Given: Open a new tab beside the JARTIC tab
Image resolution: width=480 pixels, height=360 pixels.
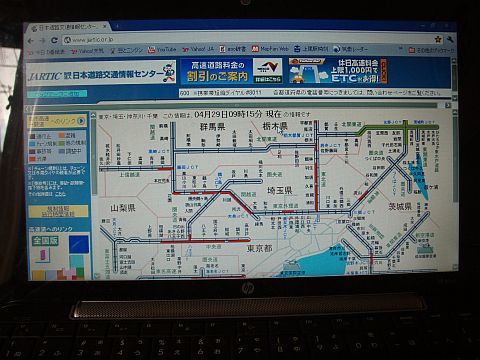Looking at the screenshot, I should pos(117,26).
